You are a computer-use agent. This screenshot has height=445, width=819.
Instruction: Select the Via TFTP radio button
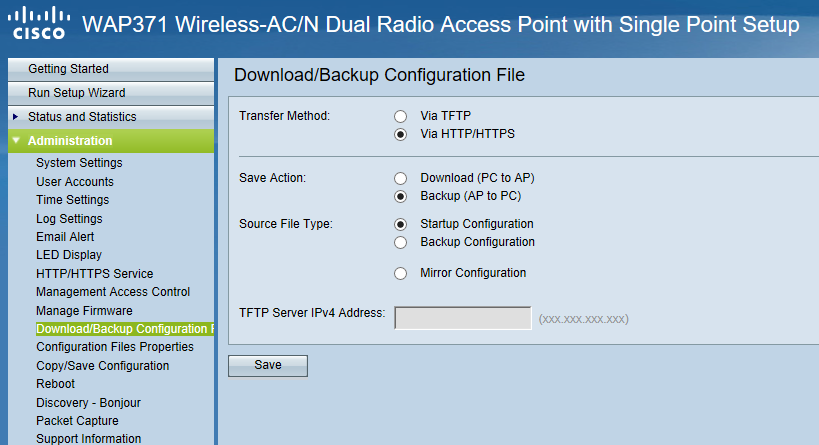401,116
